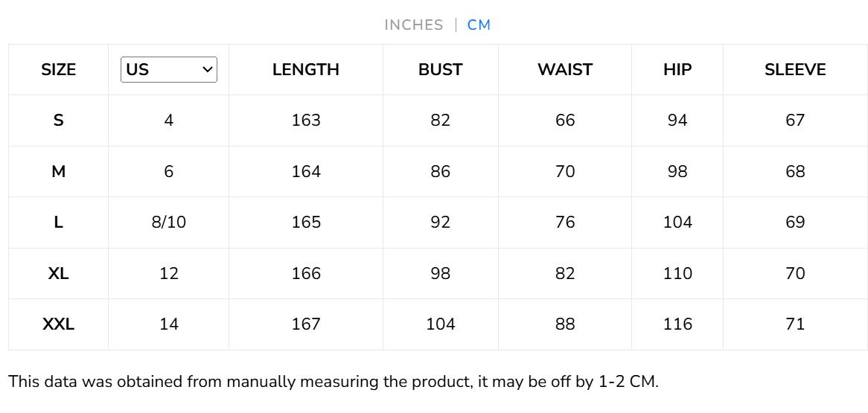The width and height of the screenshot is (868, 413).
Task: Switch measurement units to INCHES
Action: [x=413, y=25]
